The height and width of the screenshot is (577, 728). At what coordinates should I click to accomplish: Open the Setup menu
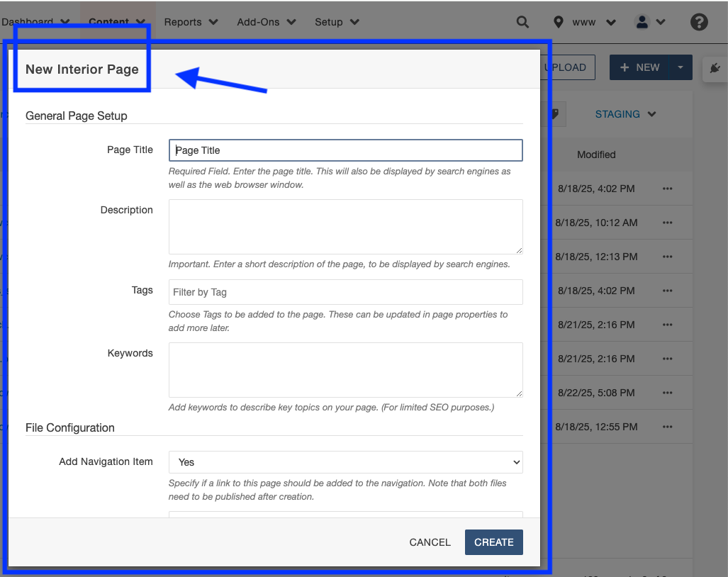point(336,22)
